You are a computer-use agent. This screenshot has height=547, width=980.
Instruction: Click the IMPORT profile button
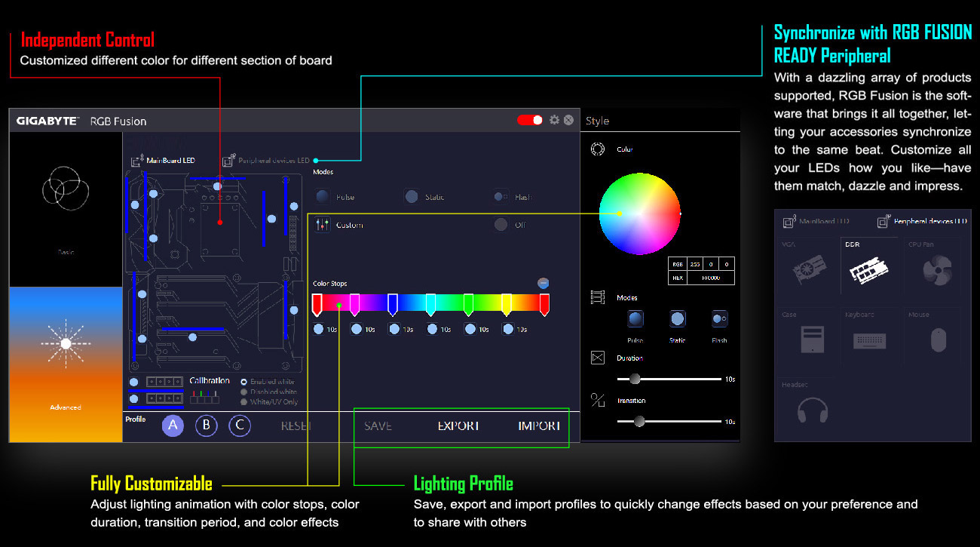pos(539,426)
